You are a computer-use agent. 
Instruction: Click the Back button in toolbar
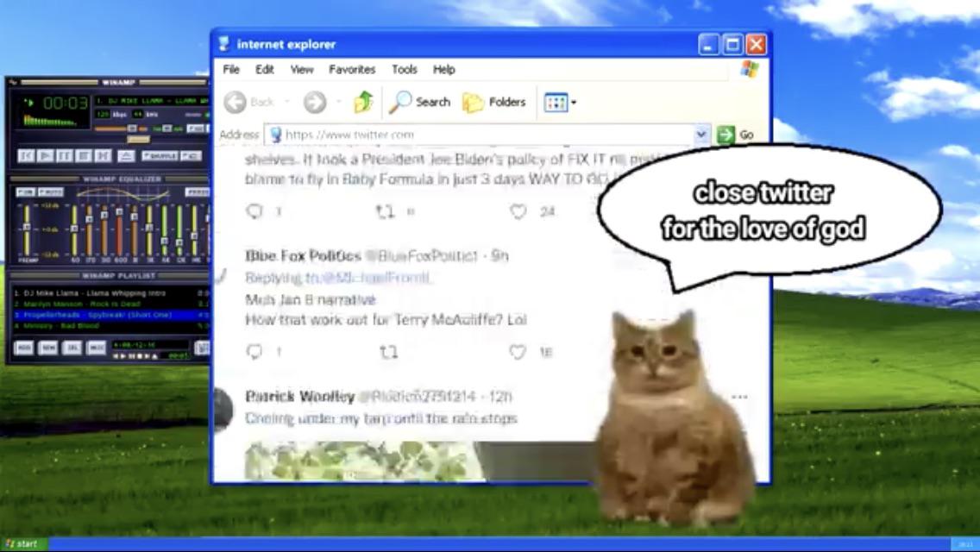(x=249, y=102)
